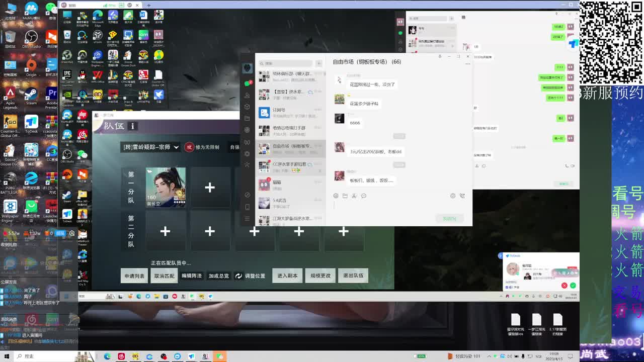This screenshot has width=644, height=362.
Task: Click the Windows Start button
Action: coord(7,356)
